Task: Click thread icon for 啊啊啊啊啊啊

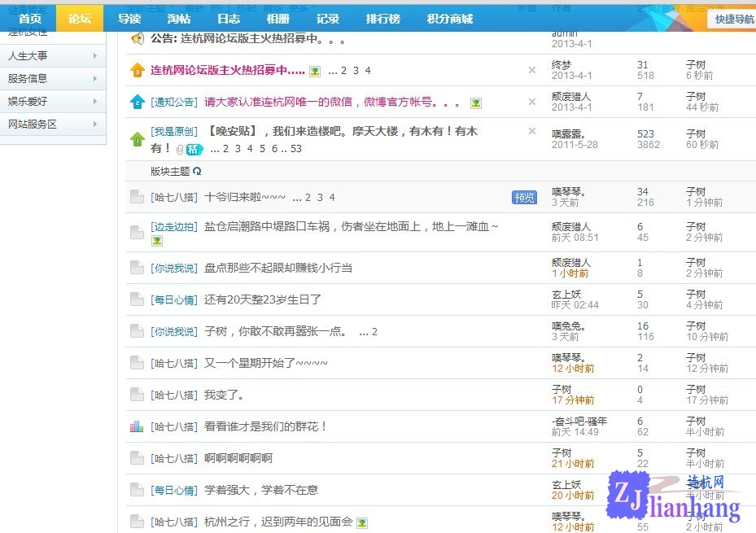Action: click(137, 458)
